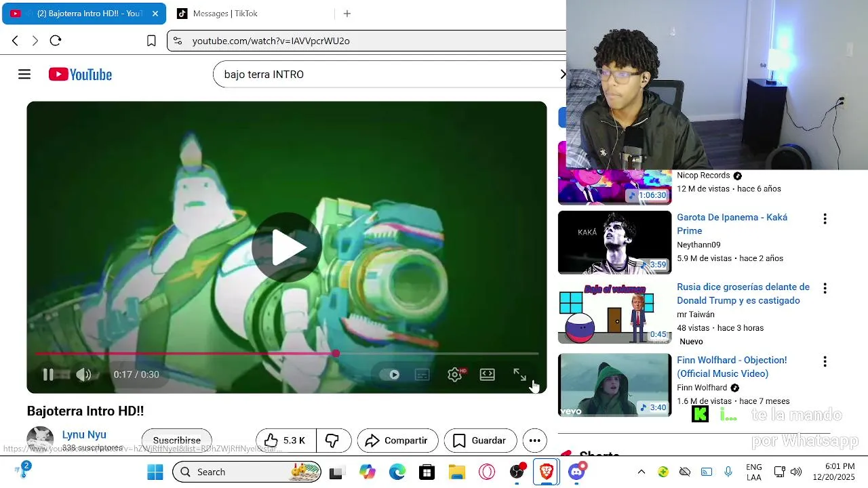Viewport: 868px width, 488px height.
Task: Click the large play overlay on the video
Action: tap(286, 247)
